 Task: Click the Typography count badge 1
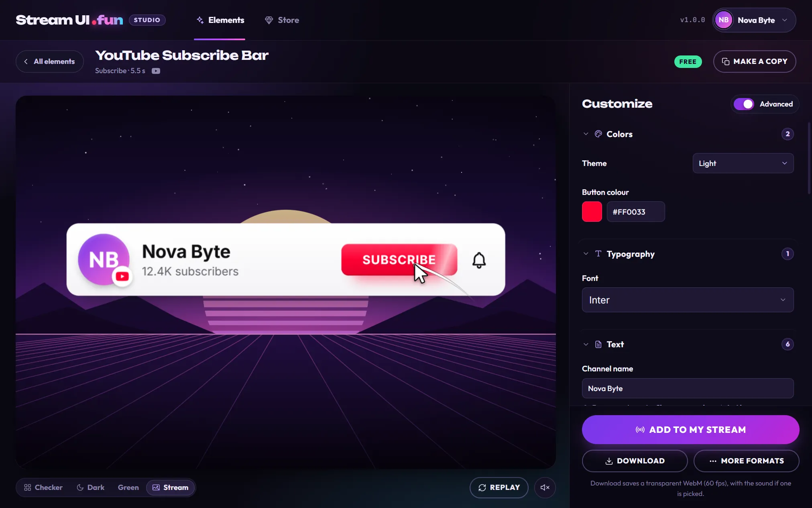[x=788, y=253]
